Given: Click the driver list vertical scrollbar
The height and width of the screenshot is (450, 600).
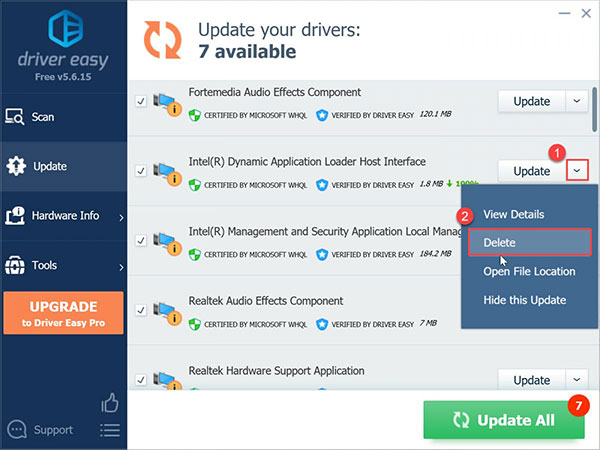Looking at the screenshot, I should coord(594,109).
